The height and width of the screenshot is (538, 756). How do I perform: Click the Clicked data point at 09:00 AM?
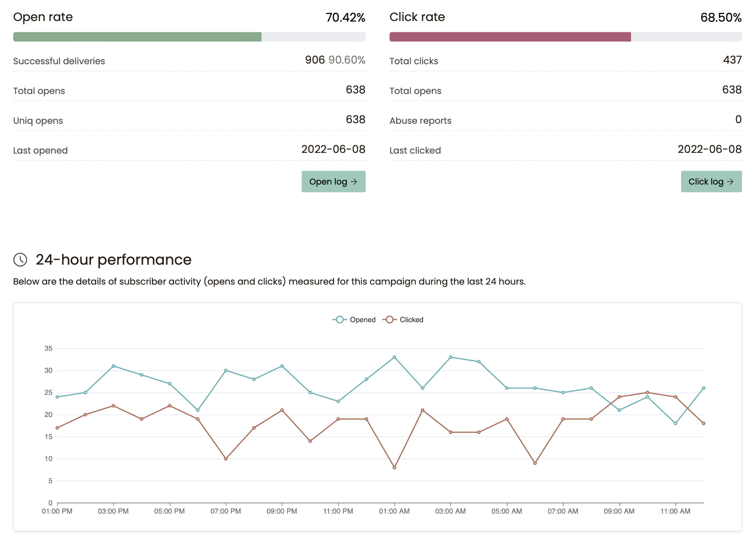pyautogui.click(x=619, y=397)
